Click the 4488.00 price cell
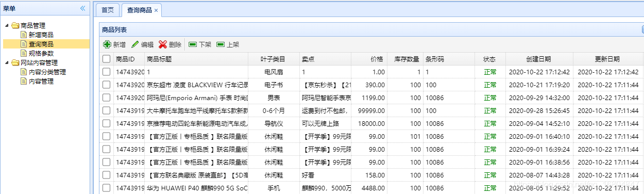 pyautogui.click(x=369, y=188)
